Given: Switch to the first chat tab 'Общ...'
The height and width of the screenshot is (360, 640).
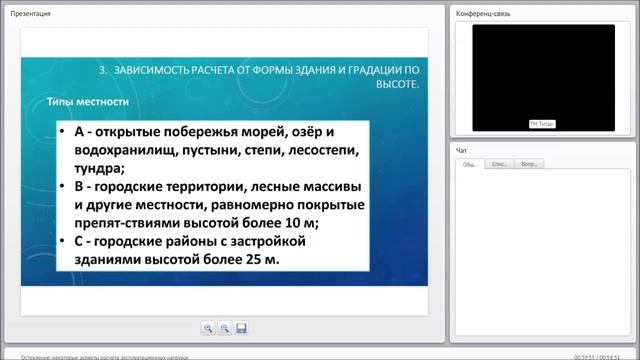Looking at the screenshot, I should pos(470,164).
